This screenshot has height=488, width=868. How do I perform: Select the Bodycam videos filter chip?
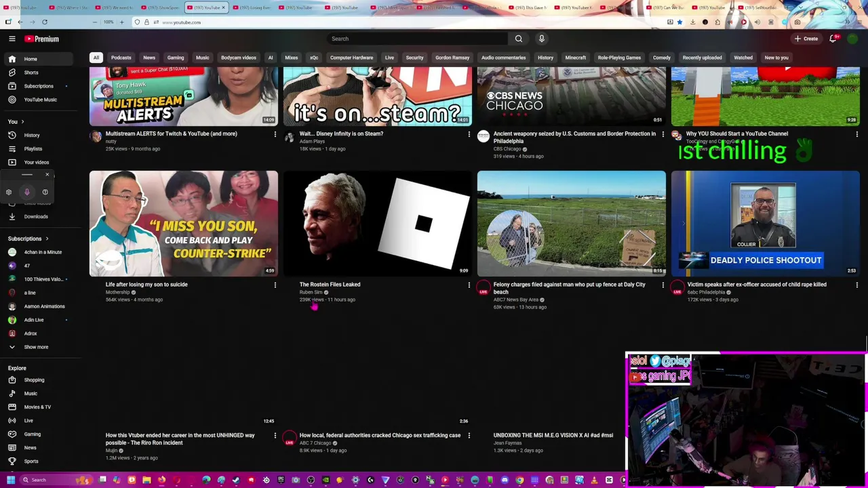(239, 58)
